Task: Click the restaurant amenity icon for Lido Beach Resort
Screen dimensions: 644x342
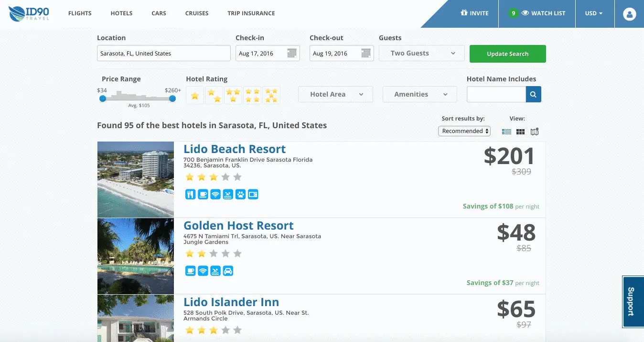Action: pos(190,194)
